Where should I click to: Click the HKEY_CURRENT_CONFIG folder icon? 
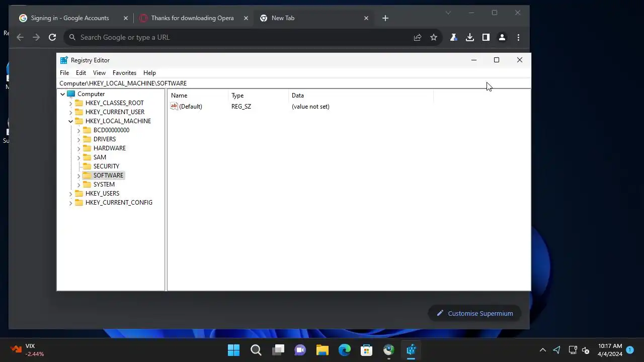pyautogui.click(x=79, y=203)
